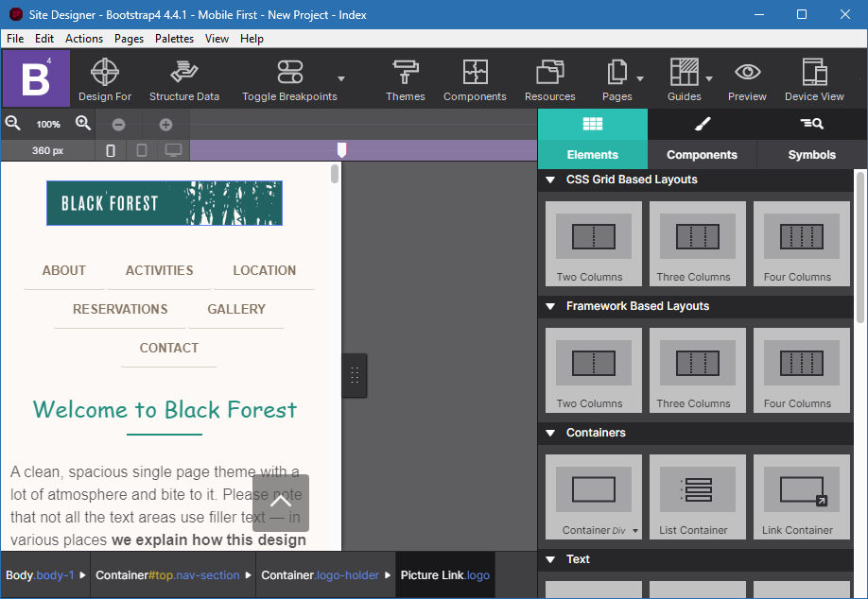Select the Link Container element thumbnail

click(x=797, y=497)
